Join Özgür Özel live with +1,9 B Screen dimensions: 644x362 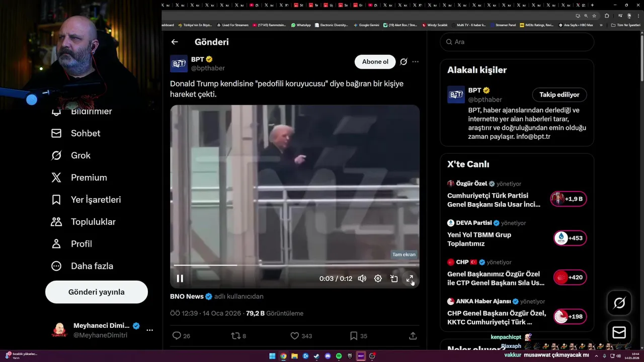point(569,199)
